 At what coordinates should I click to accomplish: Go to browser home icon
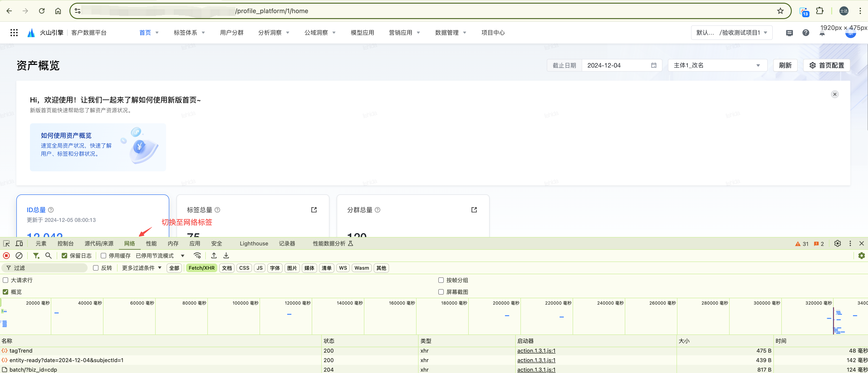pos(58,11)
